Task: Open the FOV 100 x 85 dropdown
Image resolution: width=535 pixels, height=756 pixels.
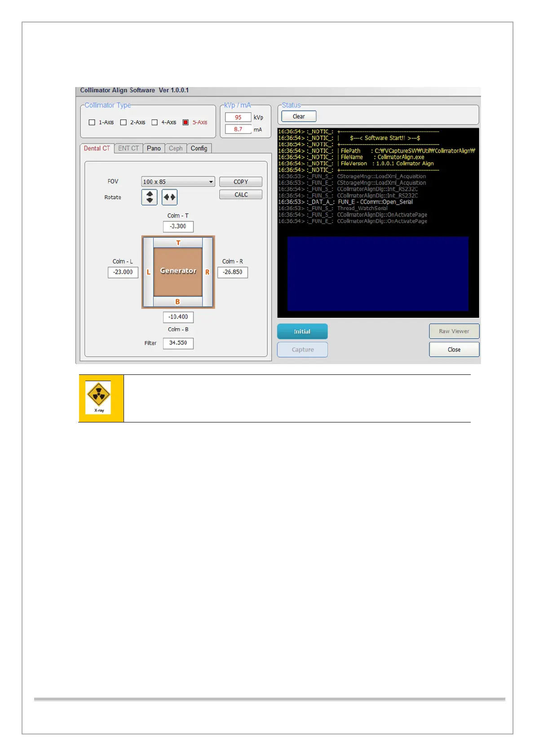Action: coord(178,182)
